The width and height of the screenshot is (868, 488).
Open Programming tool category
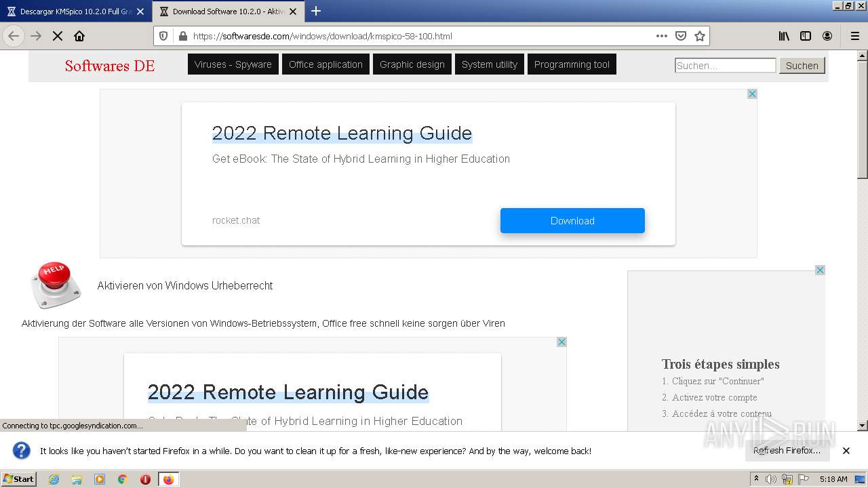pyautogui.click(x=572, y=64)
